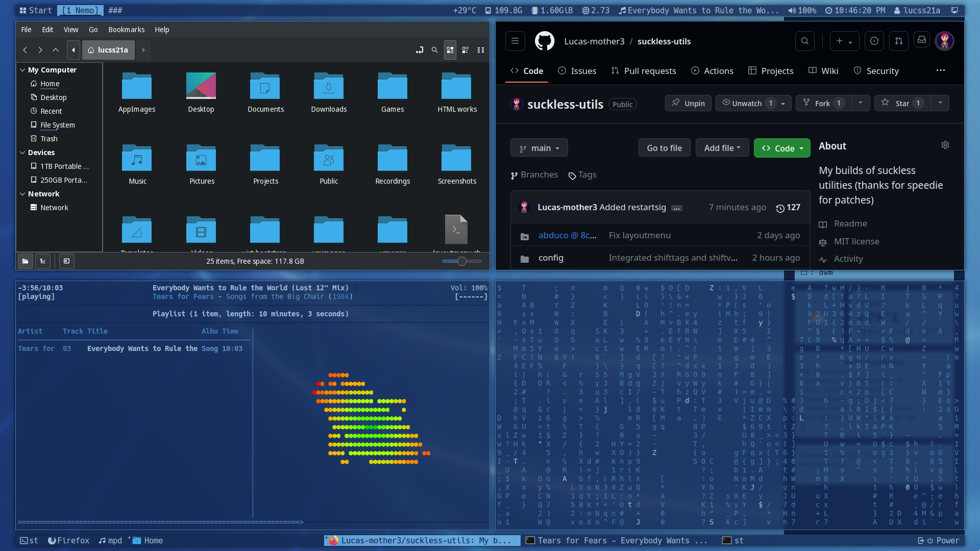The image size is (980, 551).
Task: Open GitHub pull requests shortcut icon
Action: (899, 41)
